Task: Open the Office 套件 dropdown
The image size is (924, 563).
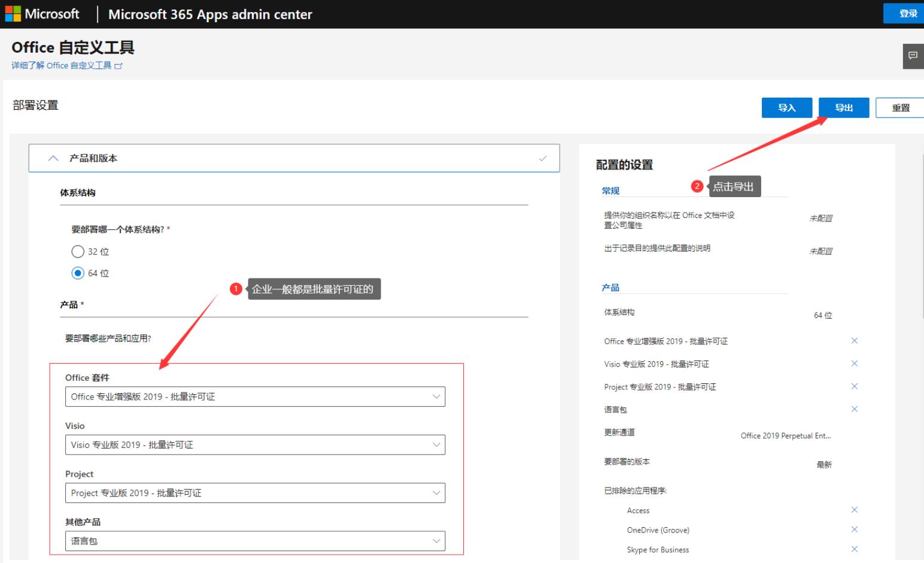Action: pyautogui.click(x=255, y=396)
